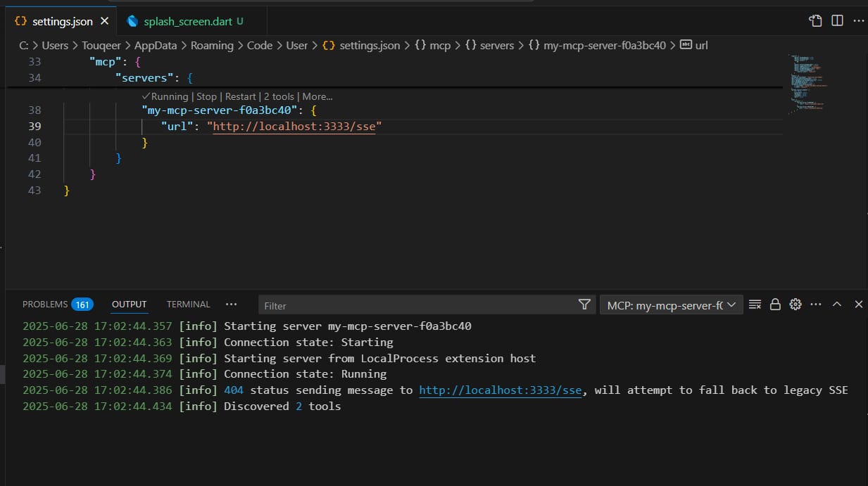Open the panel's Views and More Actions ellipsis

tap(816, 305)
